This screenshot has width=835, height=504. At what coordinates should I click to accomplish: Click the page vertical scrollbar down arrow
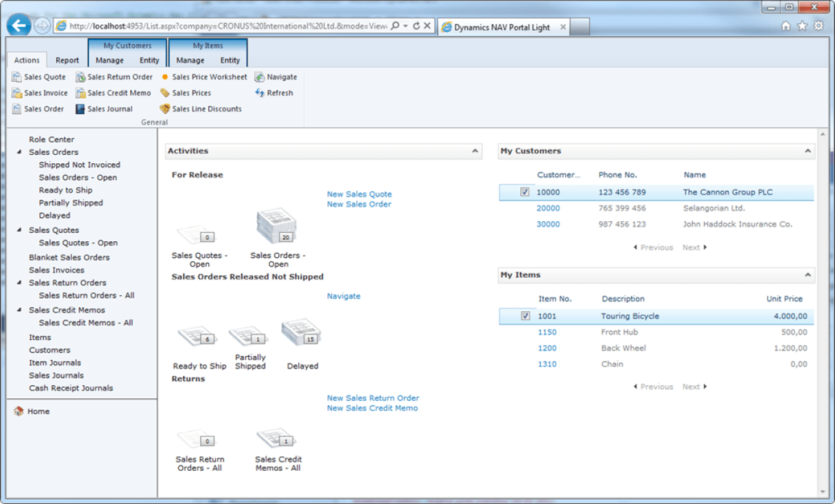tap(823, 492)
